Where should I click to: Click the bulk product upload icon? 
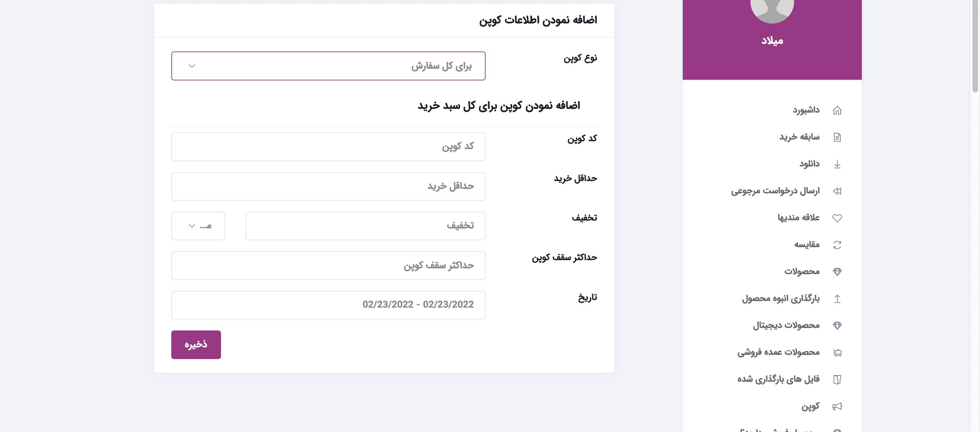[837, 298]
